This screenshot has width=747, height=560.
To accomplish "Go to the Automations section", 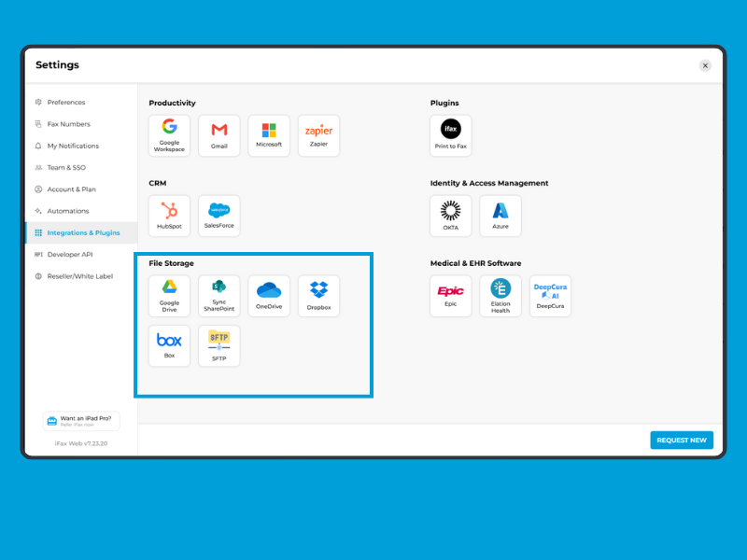I will point(81,211).
